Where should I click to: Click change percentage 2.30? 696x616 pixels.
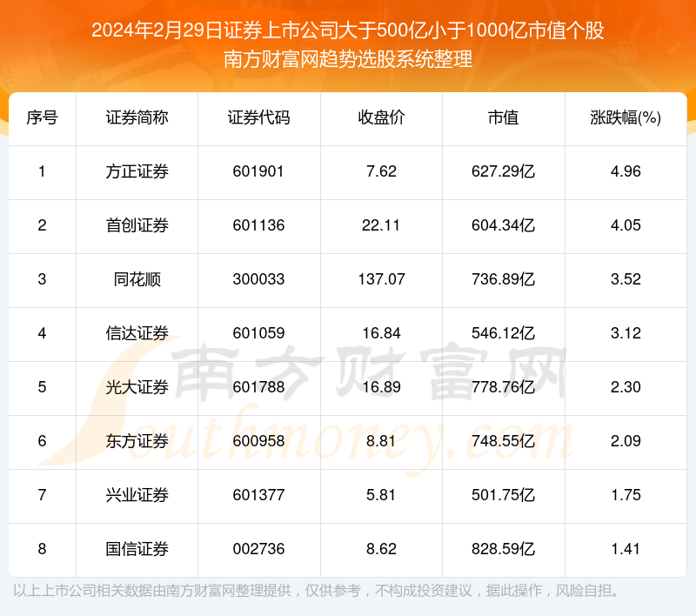point(626,387)
